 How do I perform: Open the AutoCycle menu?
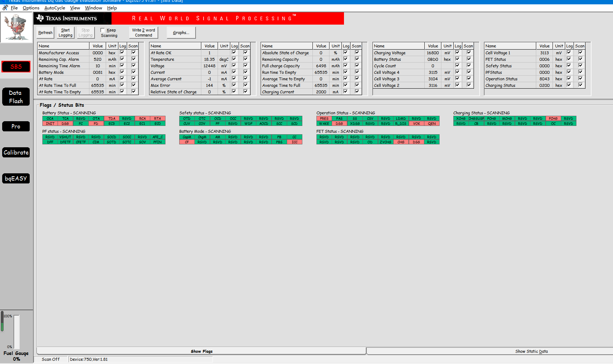pos(55,8)
